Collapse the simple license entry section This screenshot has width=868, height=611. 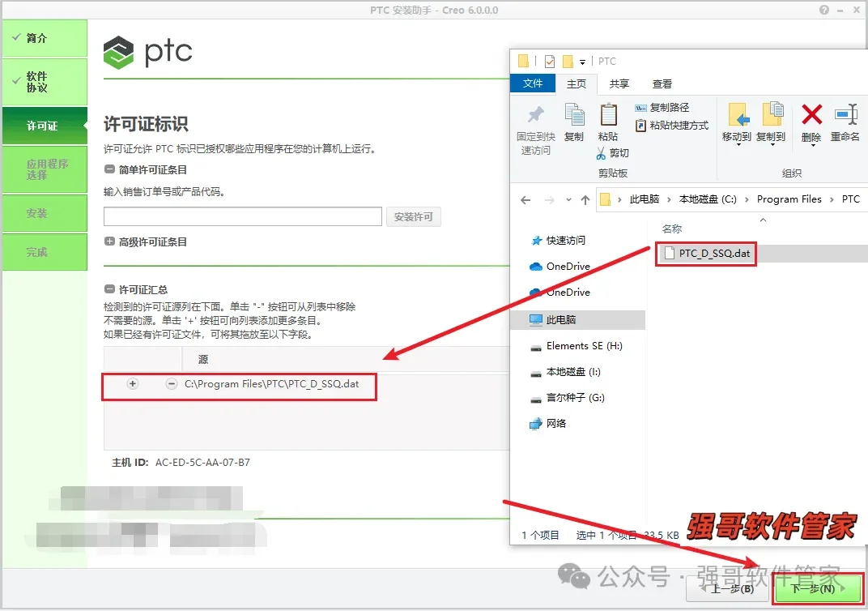(x=109, y=169)
